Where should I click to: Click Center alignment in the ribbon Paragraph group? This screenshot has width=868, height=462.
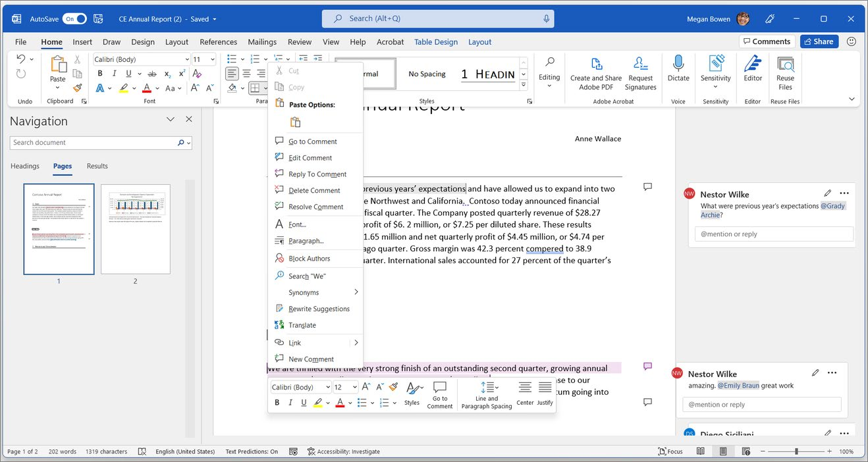pos(246,74)
